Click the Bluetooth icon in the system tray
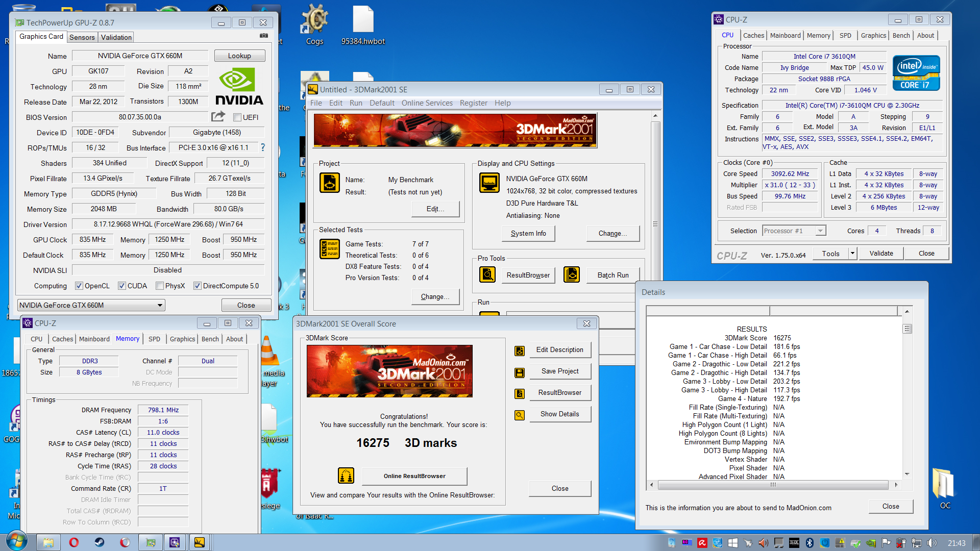This screenshot has width=980, height=551. [810, 543]
